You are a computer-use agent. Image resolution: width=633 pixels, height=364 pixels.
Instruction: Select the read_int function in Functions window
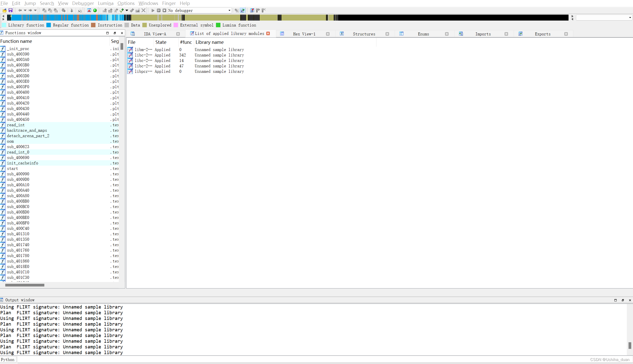point(16,125)
